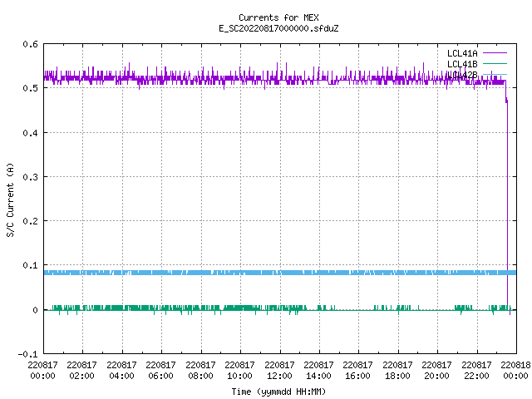Click the 220817 04:00 x-axis label
Image resolution: width=532 pixels, height=399 pixels.
[x=121, y=370]
